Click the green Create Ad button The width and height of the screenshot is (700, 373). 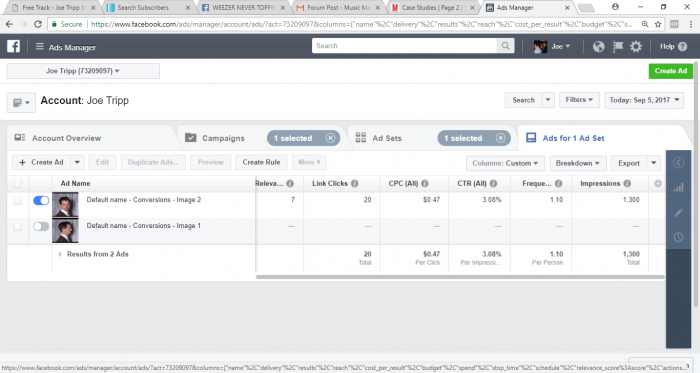tap(671, 71)
